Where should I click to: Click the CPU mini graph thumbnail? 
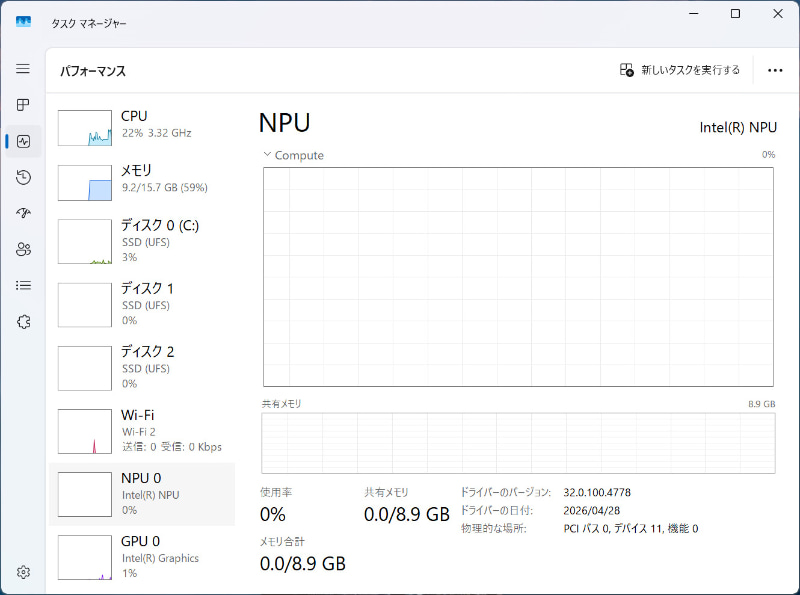(85, 128)
